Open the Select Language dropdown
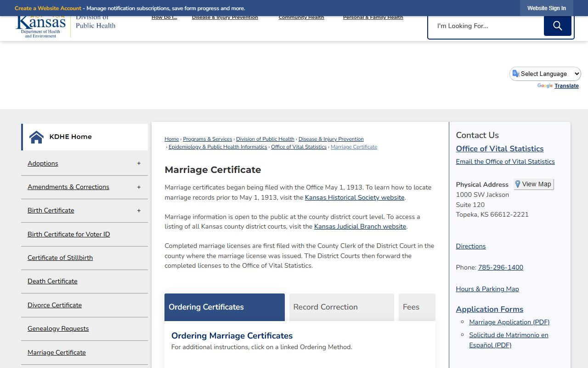Image resolution: width=588 pixels, height=368 pixels. (545, 74)
